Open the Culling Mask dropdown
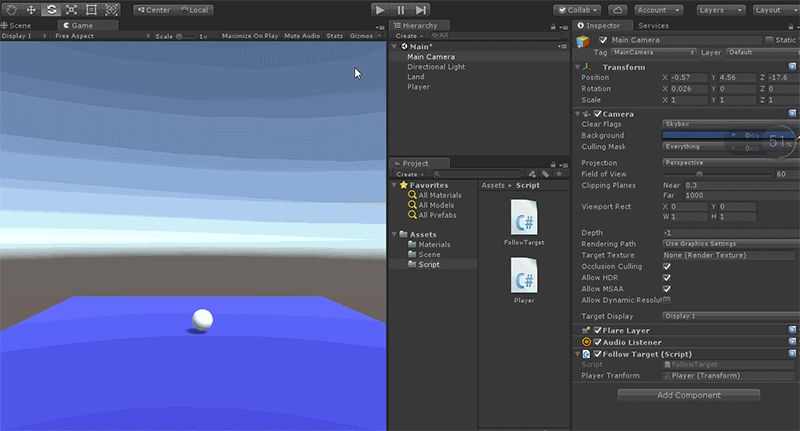This screenshot has height=431, width=800. point(731,146)
